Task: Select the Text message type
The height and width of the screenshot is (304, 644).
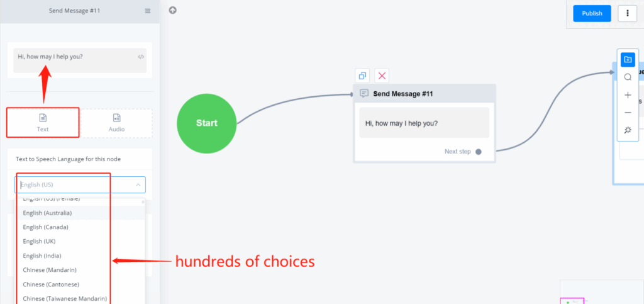Action: [x=43, y=123]
